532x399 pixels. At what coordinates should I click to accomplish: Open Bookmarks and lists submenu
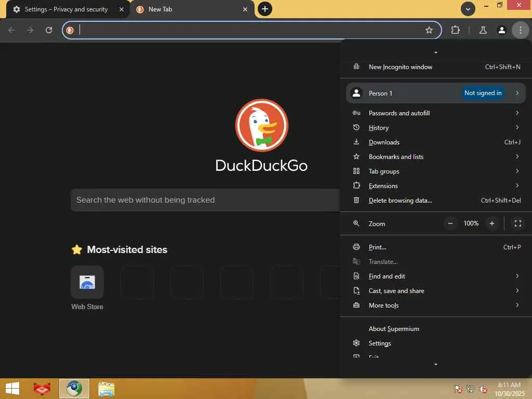tap(436, 157)
